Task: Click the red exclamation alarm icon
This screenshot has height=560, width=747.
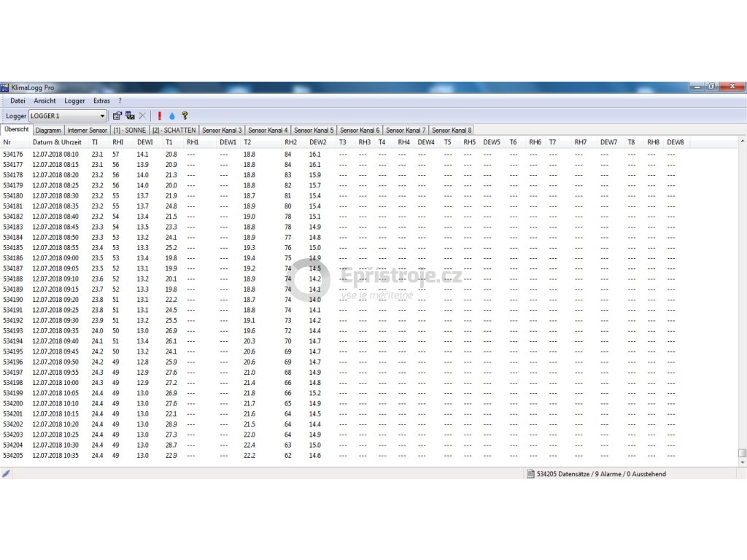Action: 160,116
